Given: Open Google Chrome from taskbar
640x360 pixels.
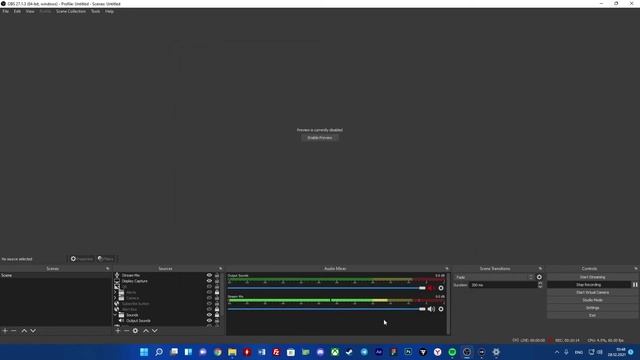Looking at the screenshot, I should [218, 352].
